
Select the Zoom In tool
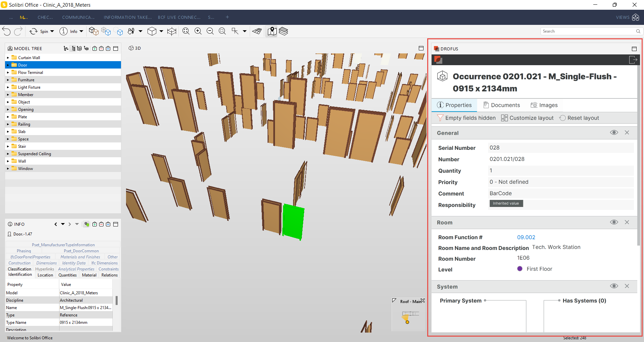tap(198, 31)
